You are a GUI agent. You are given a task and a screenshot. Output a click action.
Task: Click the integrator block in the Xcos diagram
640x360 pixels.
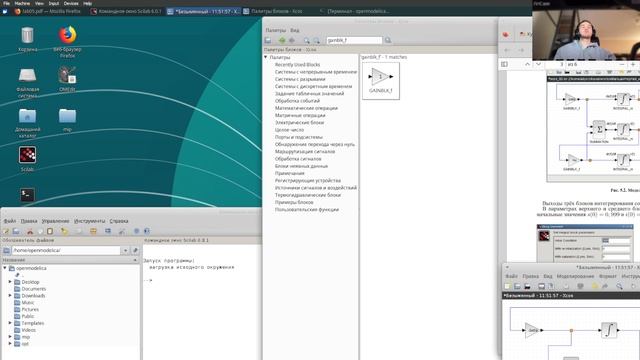point(609,330)
